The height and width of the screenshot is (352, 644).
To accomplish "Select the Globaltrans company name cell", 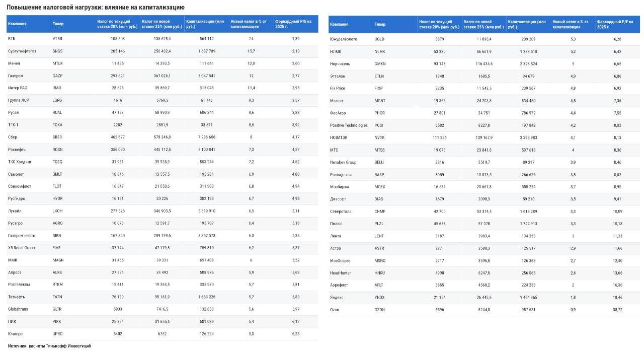I will click(x=18, y=309).
